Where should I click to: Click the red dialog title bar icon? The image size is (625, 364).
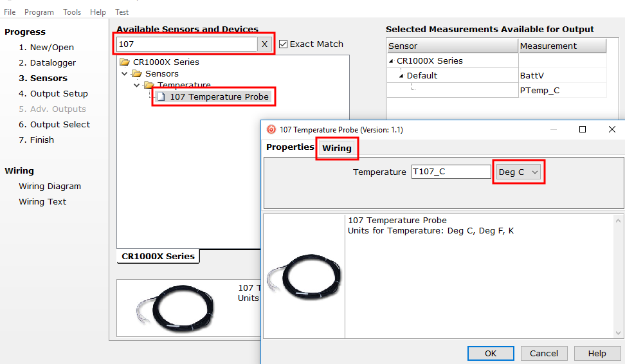tap(271, 129)
